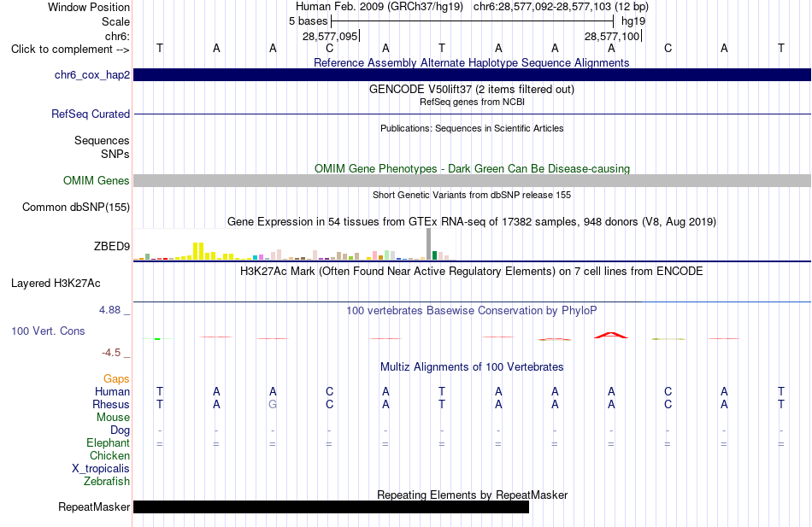Open Publications: Sequences in Scientific Articles title
This screenshot has width=812, height=527.
[x=472, y=128]
